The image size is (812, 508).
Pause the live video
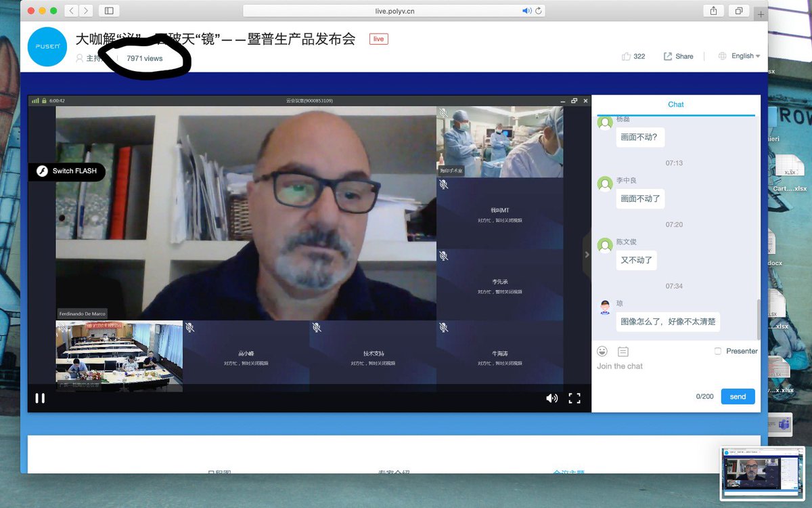pos(40,398)
